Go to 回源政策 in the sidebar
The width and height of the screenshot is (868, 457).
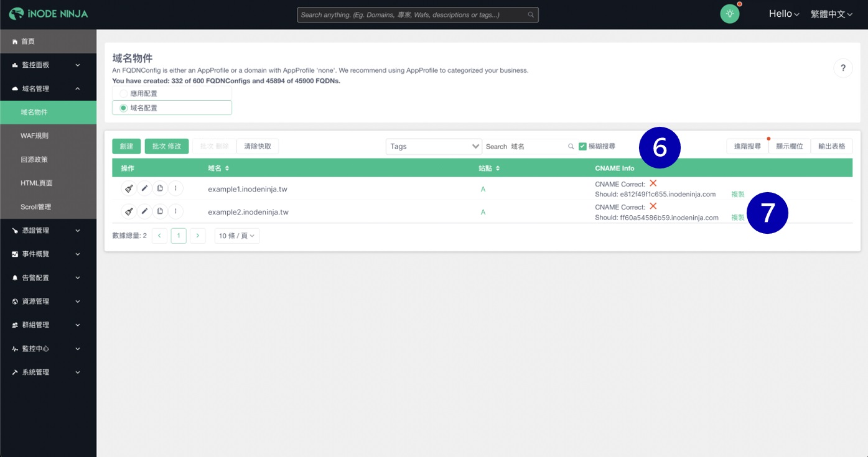click(35, 159)
